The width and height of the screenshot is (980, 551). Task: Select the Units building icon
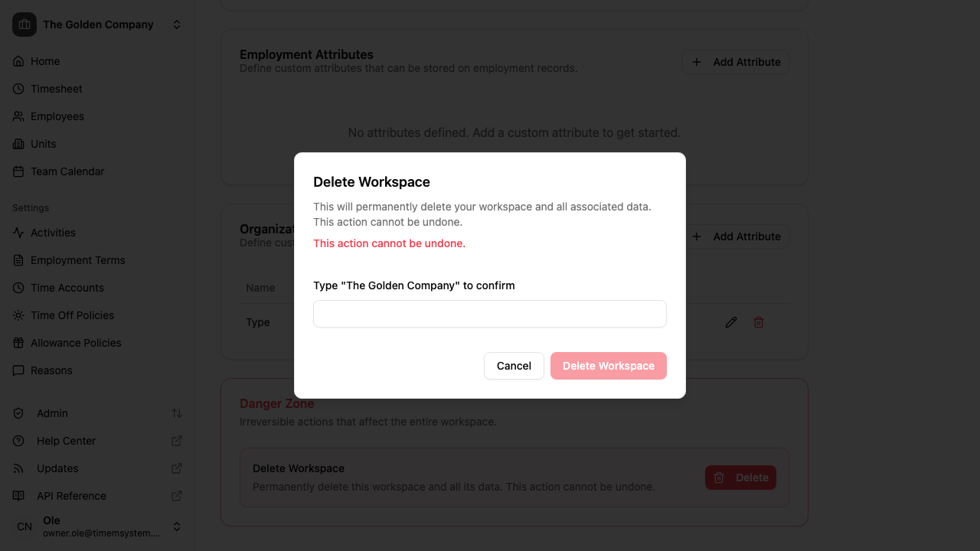[x=18, y=144]
